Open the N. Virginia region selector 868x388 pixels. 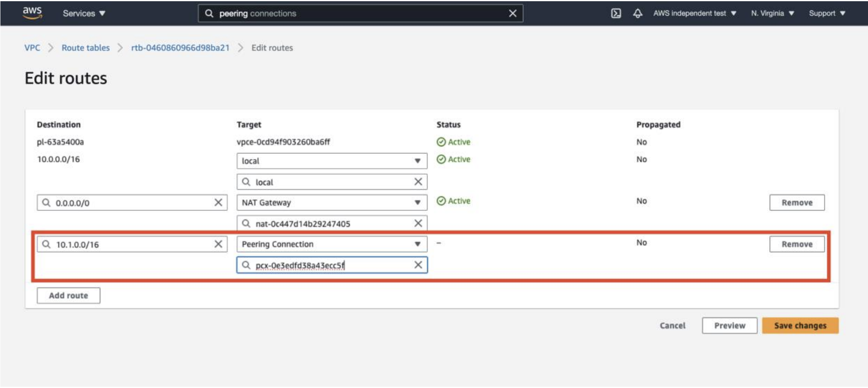pos(772,13)
